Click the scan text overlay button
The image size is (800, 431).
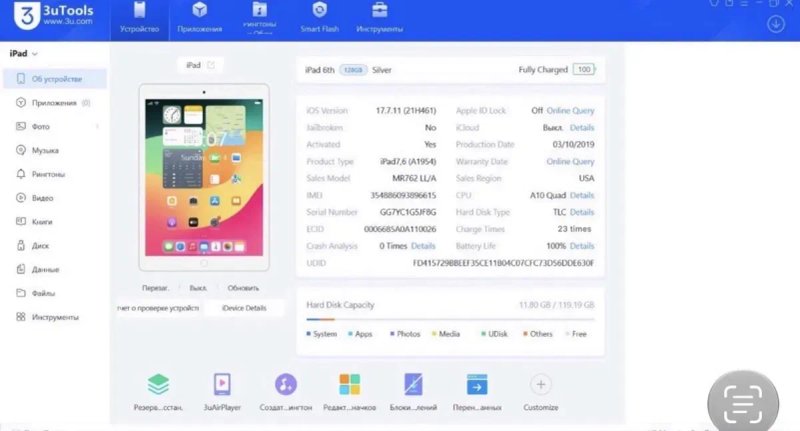click(743, 404)
